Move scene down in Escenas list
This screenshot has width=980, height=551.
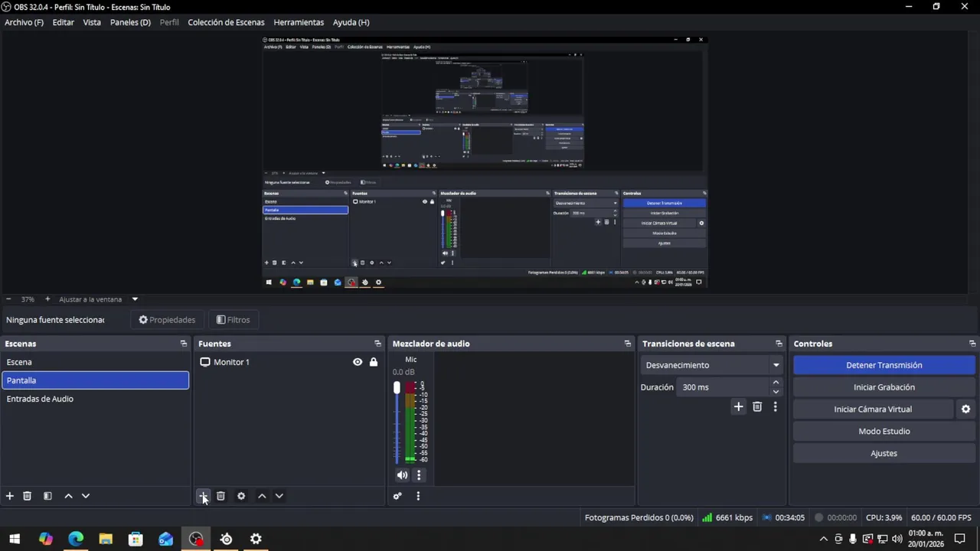(x=86, y=496)
